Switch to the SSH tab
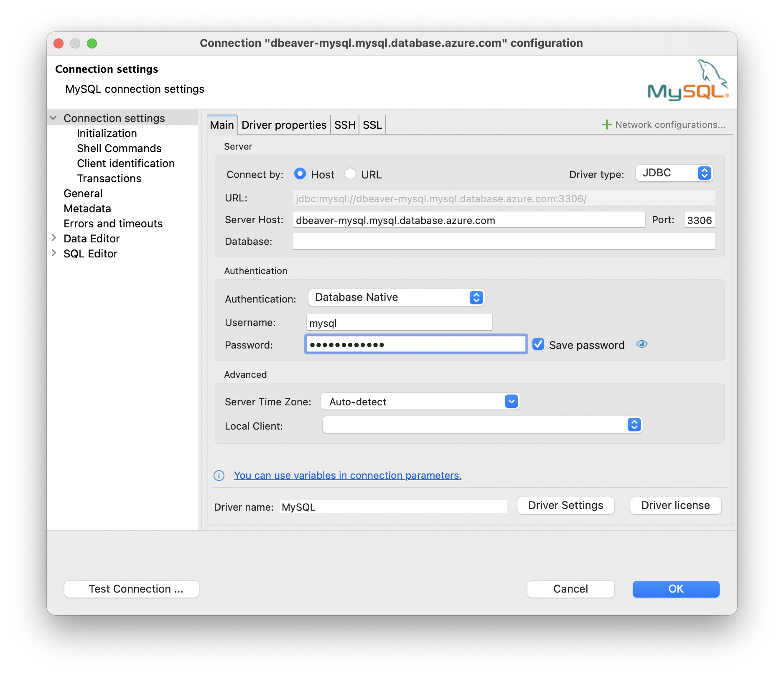The height and width of the screenshot is (677, 784). [344, 124]
